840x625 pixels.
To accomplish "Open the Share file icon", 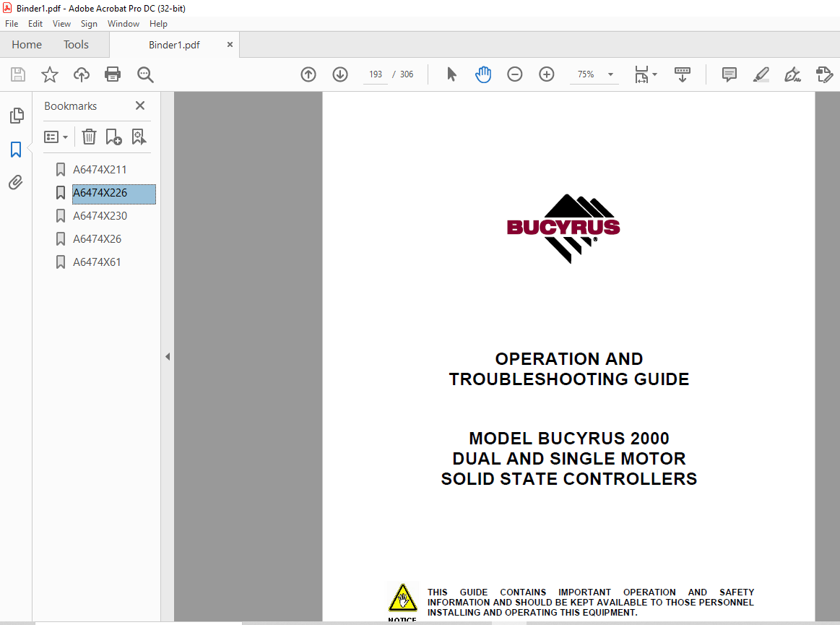I will (824, 74).
